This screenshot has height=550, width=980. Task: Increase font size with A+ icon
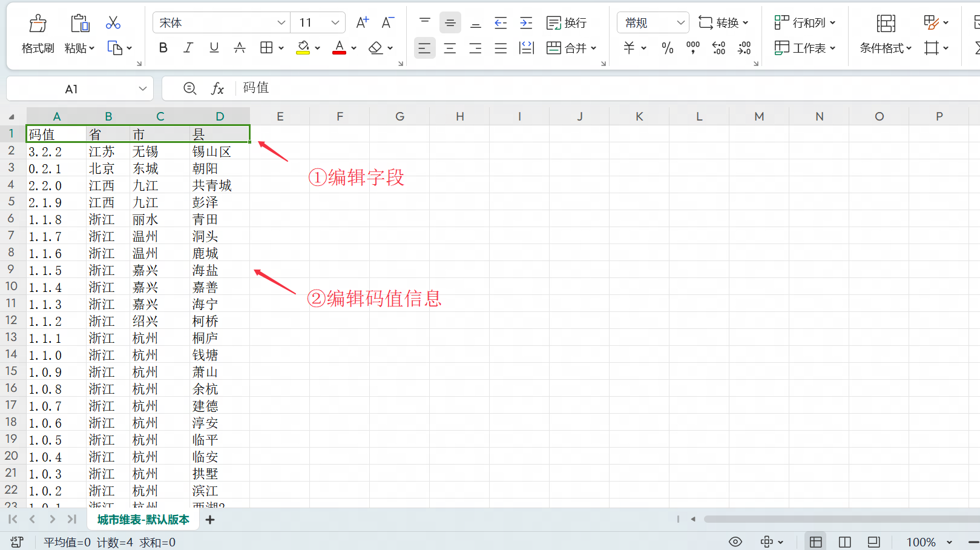[x=362, y=23]
